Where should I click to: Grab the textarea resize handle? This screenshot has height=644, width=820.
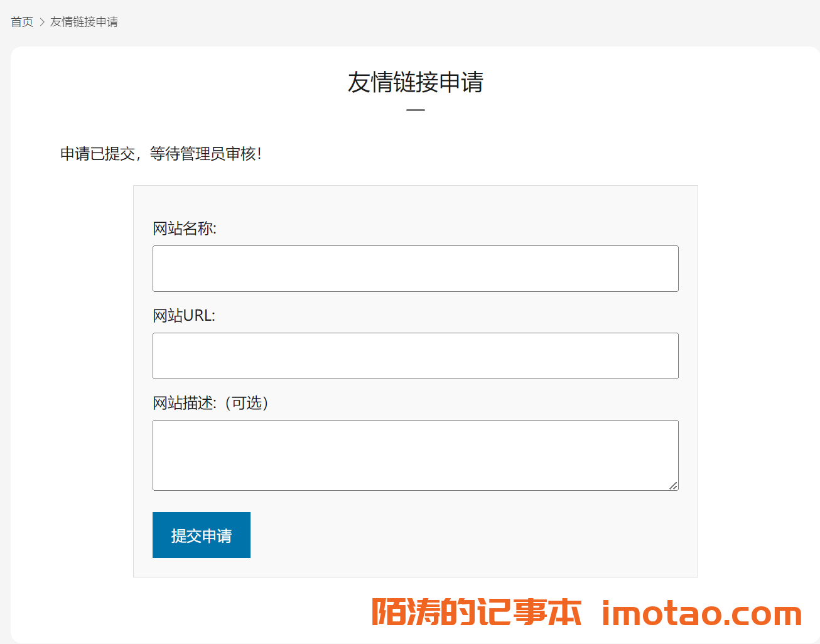pyautogui.click(x=673, y=485)
